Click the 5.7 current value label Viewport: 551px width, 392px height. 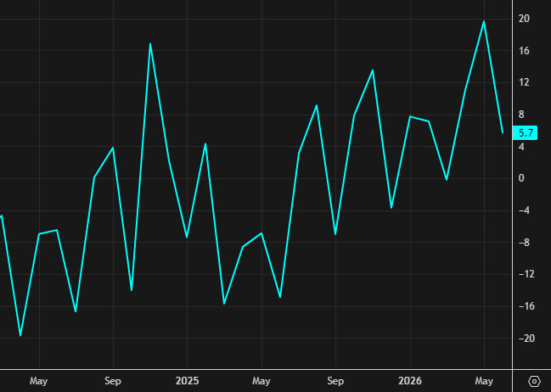pos(526,132)
